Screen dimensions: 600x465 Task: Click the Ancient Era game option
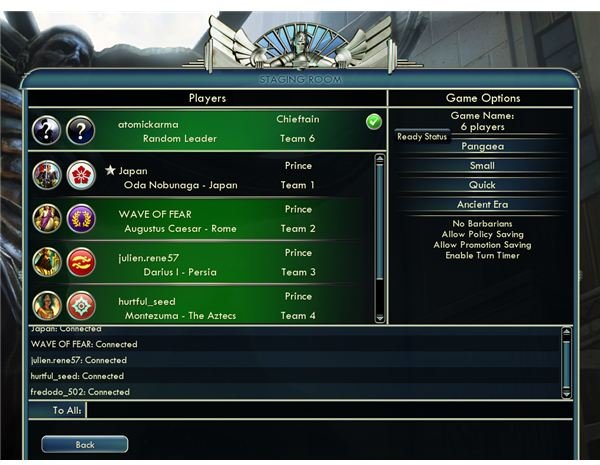click(483, 204)
